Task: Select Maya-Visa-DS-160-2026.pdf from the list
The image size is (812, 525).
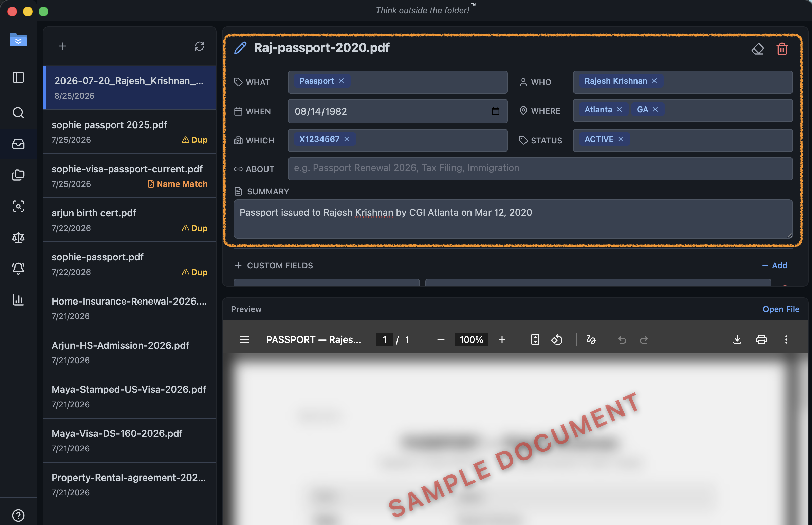Action: 130,441
